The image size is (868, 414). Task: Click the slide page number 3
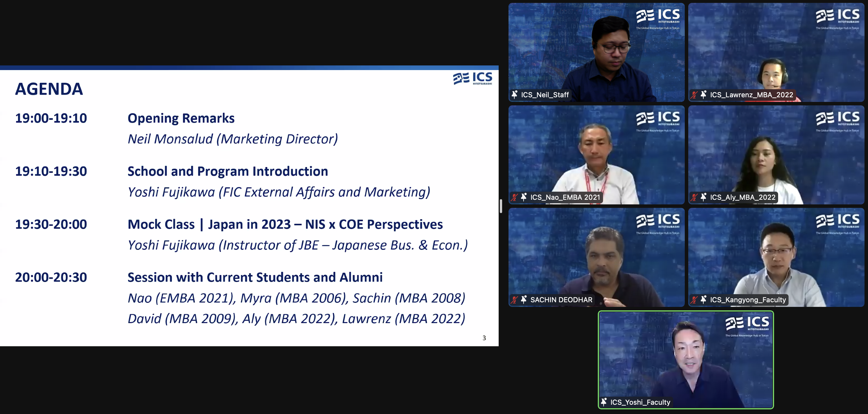pyautogui.click(x=484, y=338)
